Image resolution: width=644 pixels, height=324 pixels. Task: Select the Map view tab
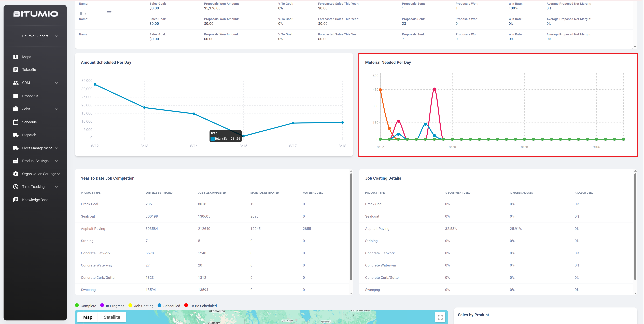(88, 317)
